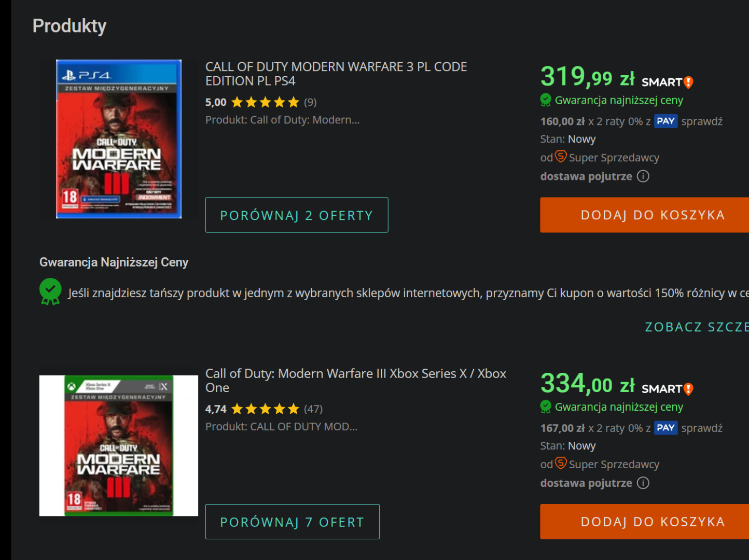Image resolution: width=749 pixels, height=560 pixels.
Task: Click Zobacz szczegóły guarantee details link
Action: [696, 327]
